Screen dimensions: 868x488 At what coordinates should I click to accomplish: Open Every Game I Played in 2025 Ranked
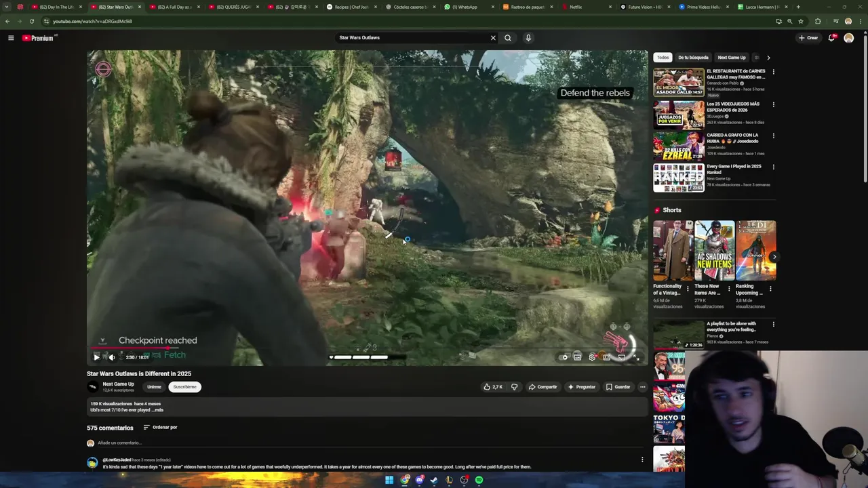pos(679,178)
